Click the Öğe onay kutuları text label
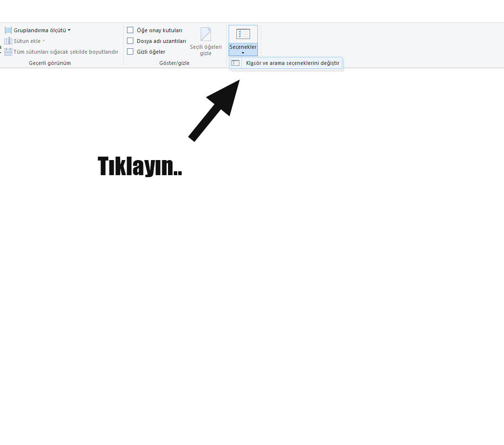This screenshot has height=445, width=504. 159,30
